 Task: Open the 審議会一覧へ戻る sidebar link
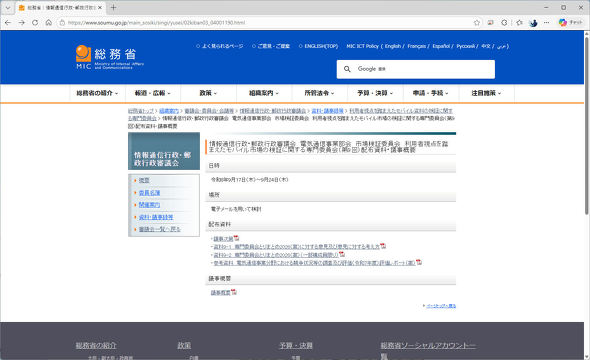pos(160,229)
